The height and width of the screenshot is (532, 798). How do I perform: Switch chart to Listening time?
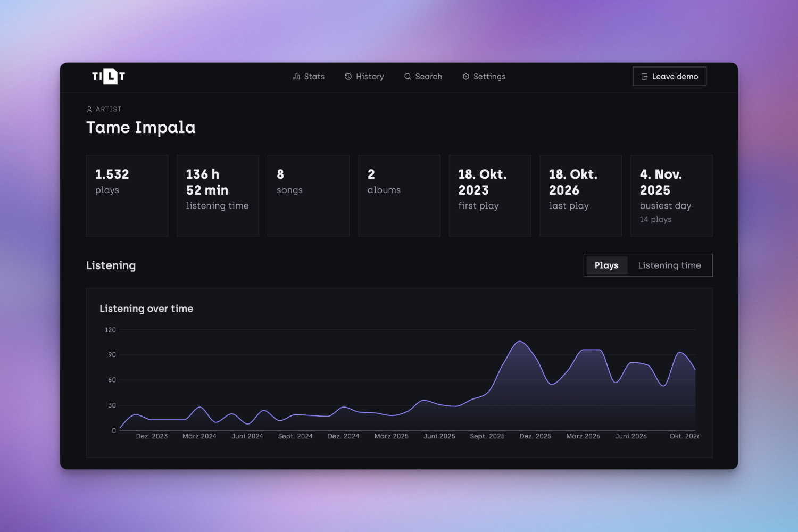(x=669, y=265)
